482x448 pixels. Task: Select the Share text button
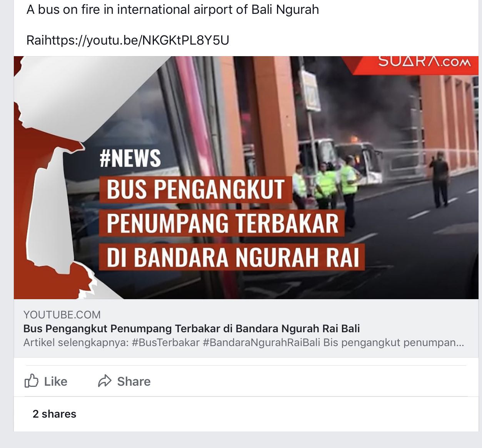(x=134, y=381)
